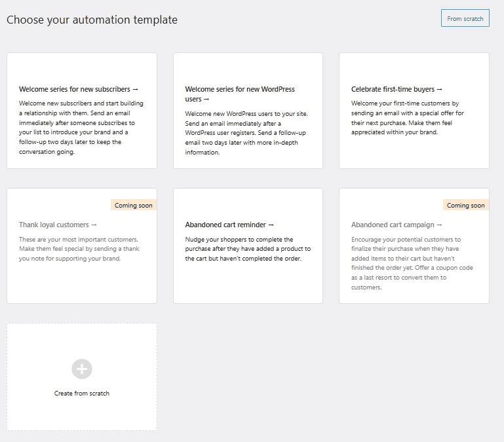Click the new subscribers welcome series description text
Screen dimensions: 504x442
81,128
